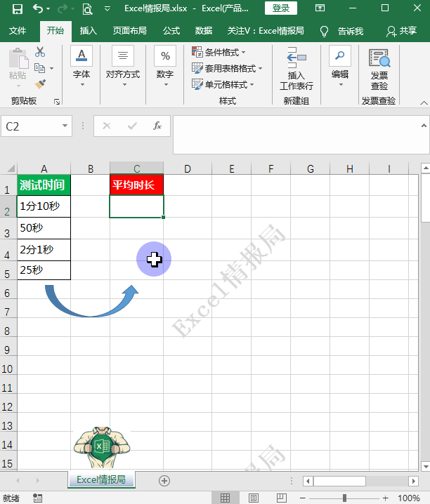
Task: Select cell containing 2分1秒
Action: coord(44,250)
